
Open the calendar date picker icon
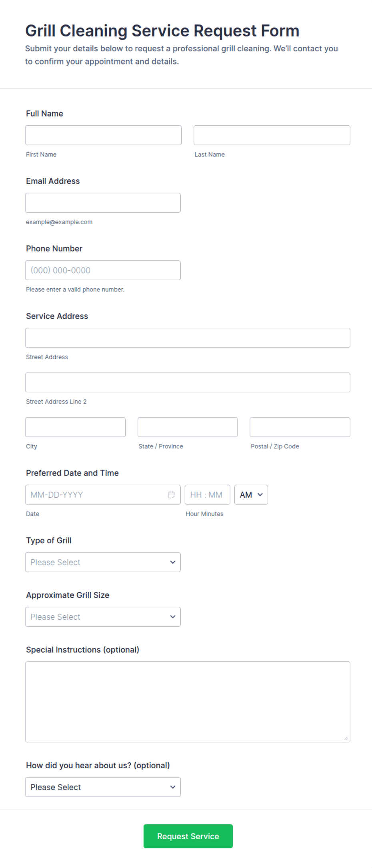click(171, 495)
